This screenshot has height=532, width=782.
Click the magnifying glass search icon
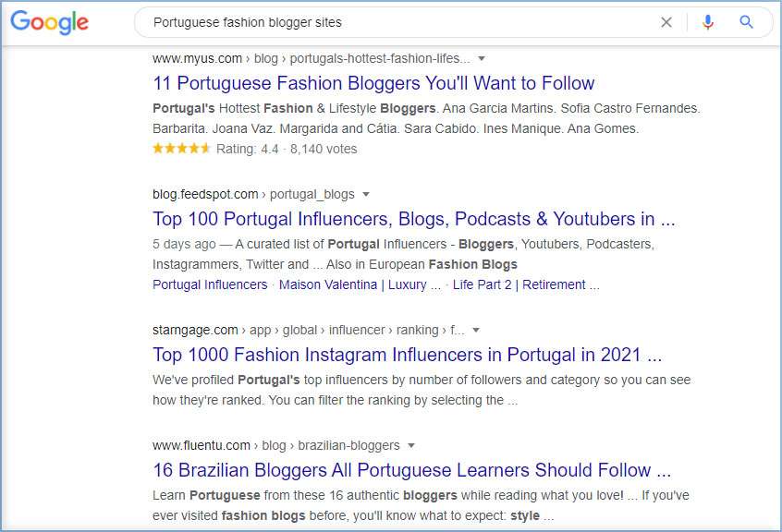click(746, 22)
